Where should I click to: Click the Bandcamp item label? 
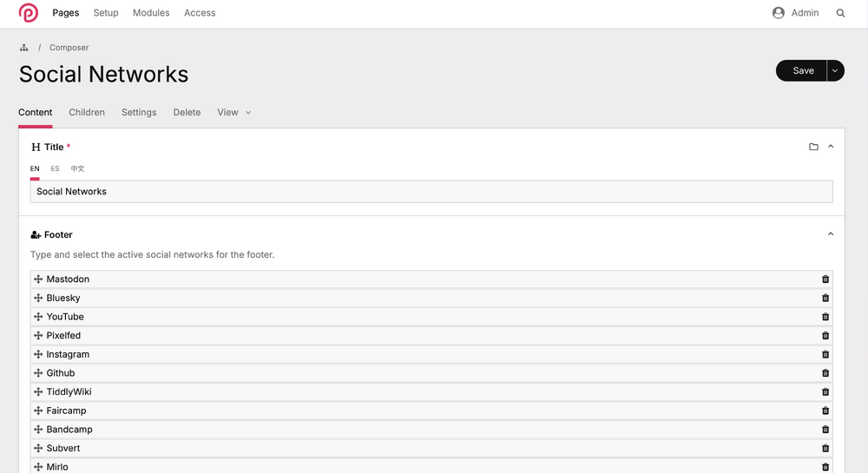point(69,430)
